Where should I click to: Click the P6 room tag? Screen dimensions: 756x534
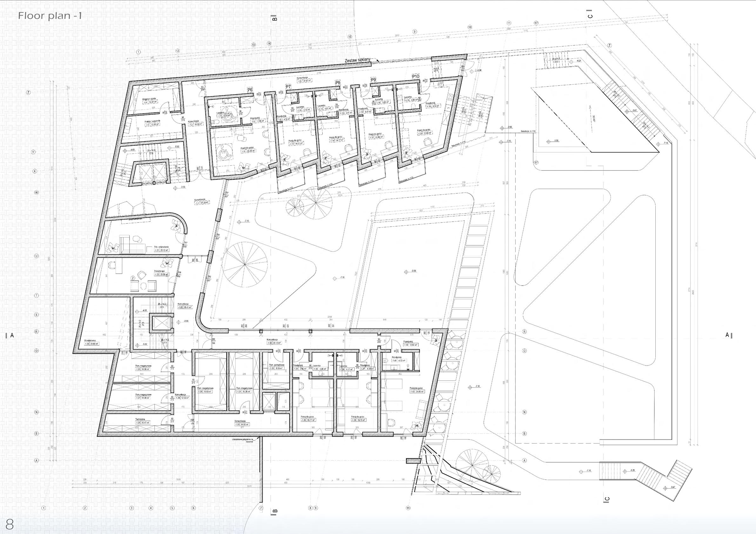tap(250, 89)
